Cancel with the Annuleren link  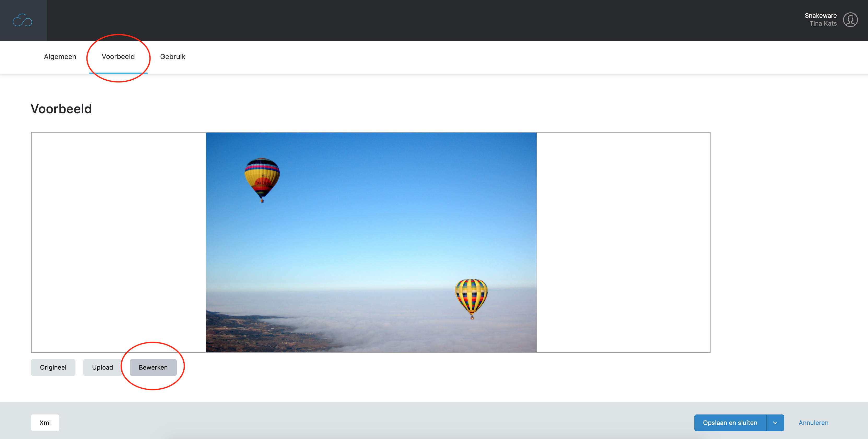tap(813, 423)
